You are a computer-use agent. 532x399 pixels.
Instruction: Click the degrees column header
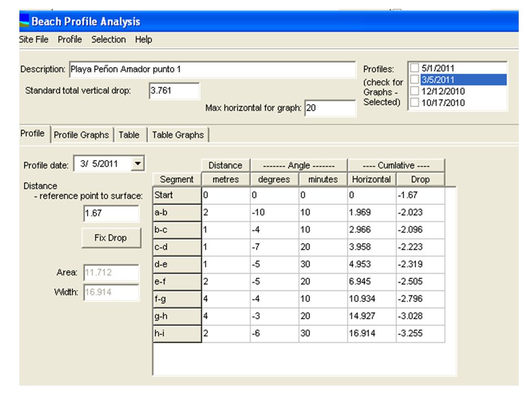(274, 179)
